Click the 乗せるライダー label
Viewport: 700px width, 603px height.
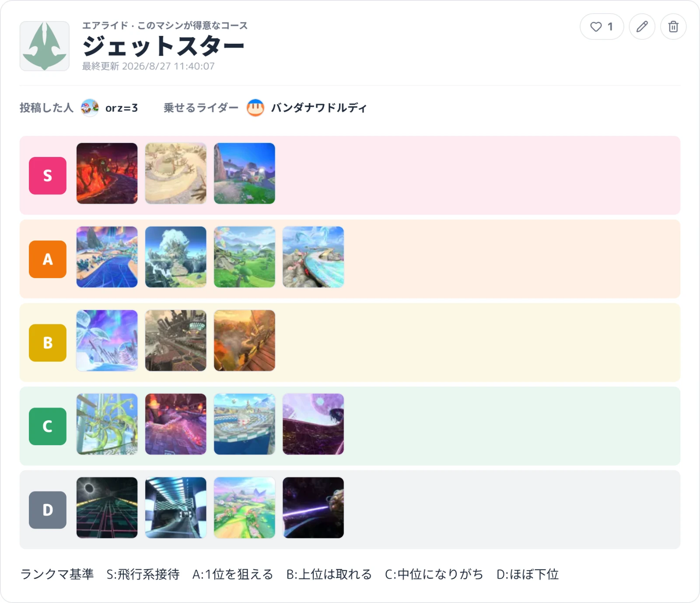[201, 108]
